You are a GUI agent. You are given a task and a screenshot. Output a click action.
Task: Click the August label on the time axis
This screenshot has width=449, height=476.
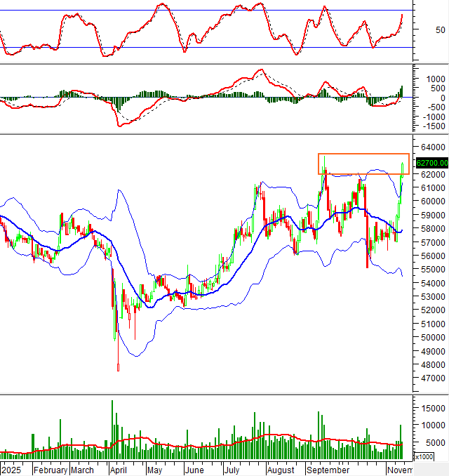281,470
